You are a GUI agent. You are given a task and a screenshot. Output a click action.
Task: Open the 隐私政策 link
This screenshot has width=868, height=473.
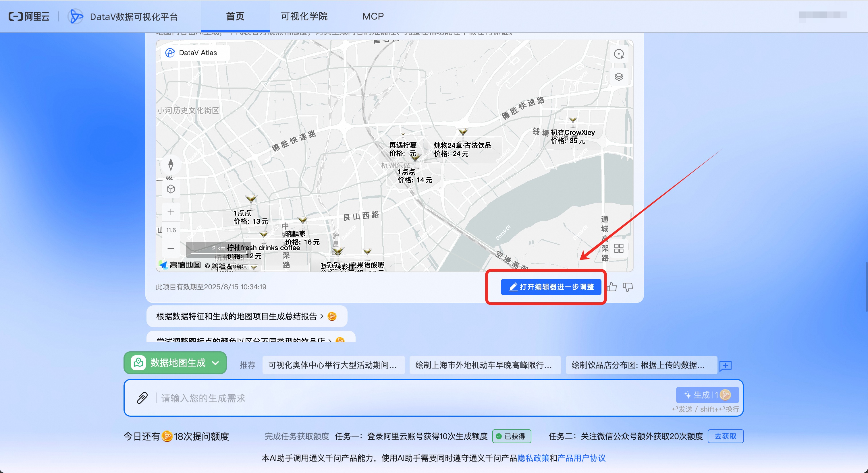(533, 458)
